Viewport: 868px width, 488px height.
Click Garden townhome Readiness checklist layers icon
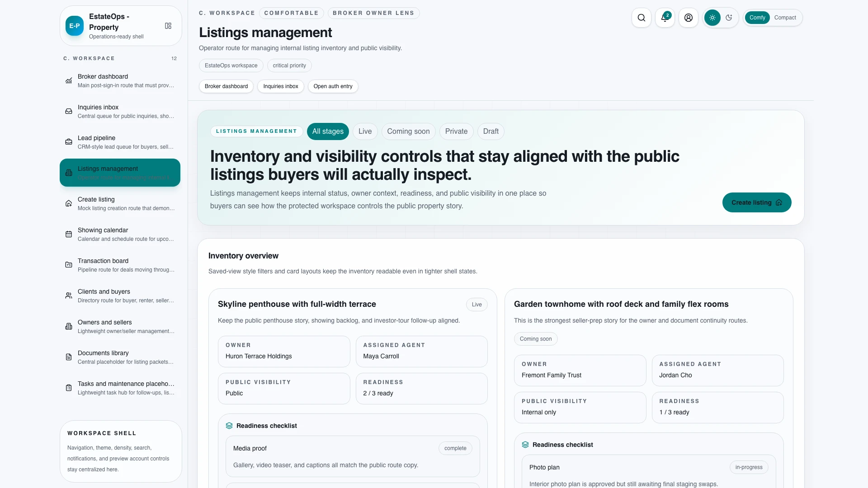[525, 445]
